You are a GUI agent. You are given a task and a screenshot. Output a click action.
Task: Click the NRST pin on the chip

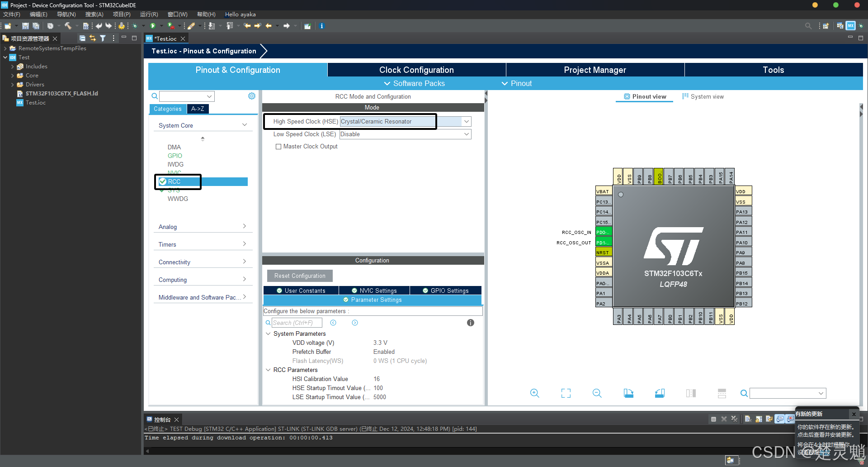point(604,253)
